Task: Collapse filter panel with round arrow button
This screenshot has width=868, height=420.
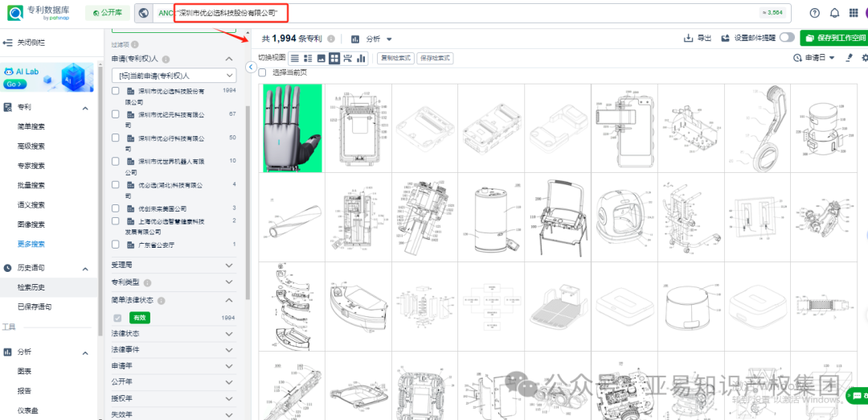Action: [250, 67]
